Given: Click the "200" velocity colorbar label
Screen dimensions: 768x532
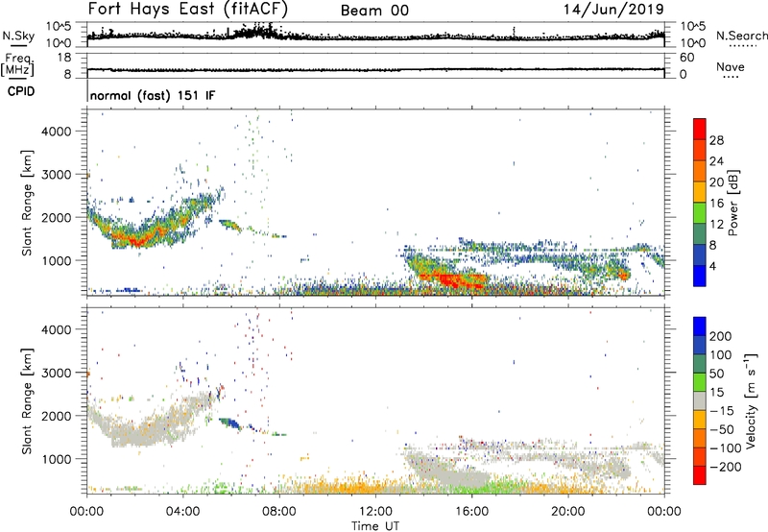Looking at the screenshot, I should click(x=721, y=336).
